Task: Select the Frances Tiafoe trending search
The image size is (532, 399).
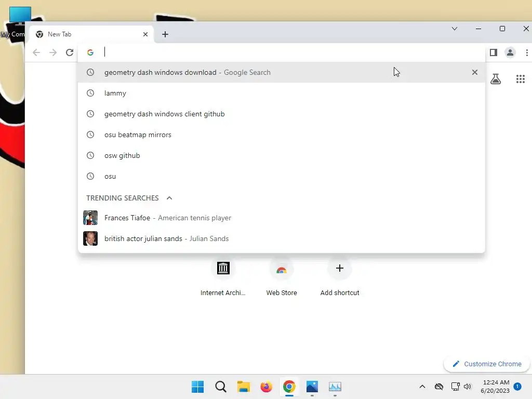Action: pos(282,218)
